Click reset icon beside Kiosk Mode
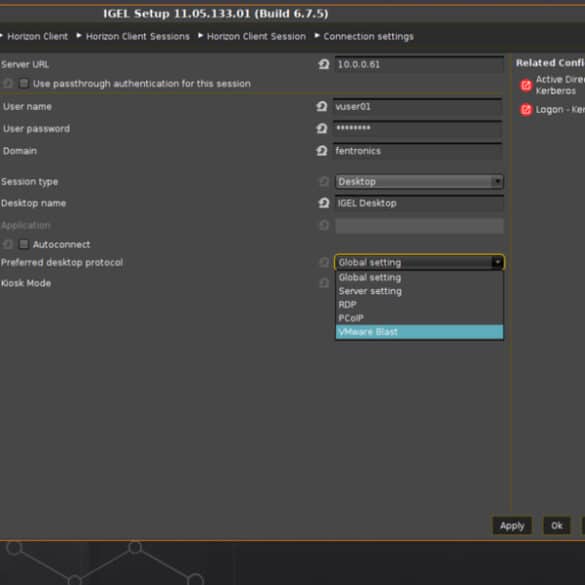Screen dimensions: 585x585 click(x=324, y=283)
